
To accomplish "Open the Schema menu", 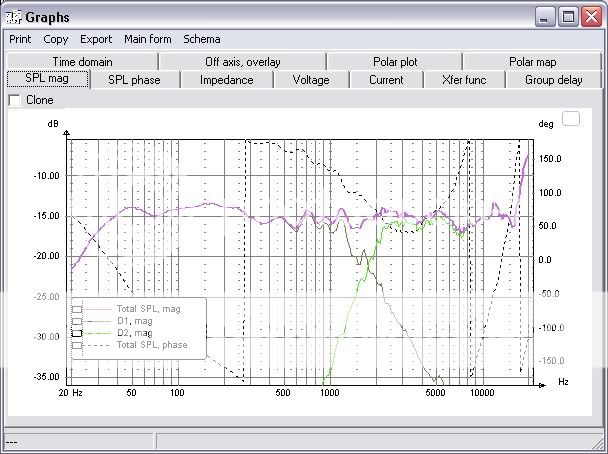I will click(201, 39).
